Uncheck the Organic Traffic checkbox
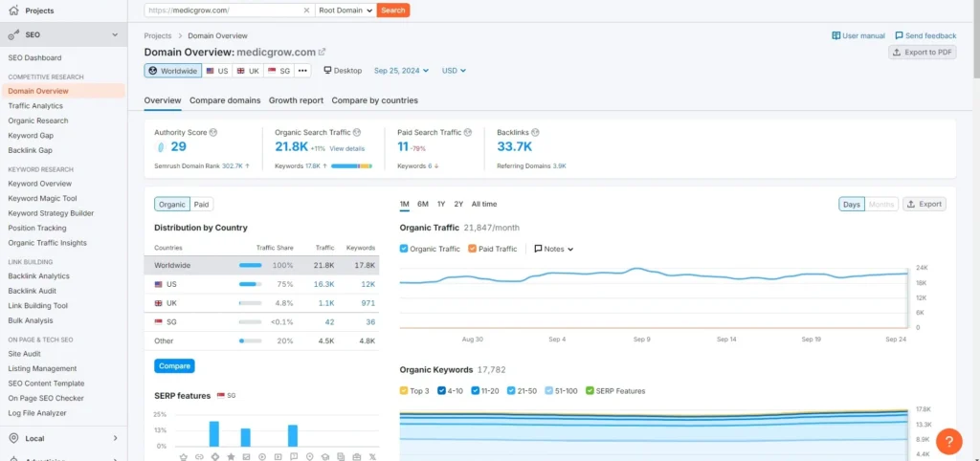 (x=404, y=249)
